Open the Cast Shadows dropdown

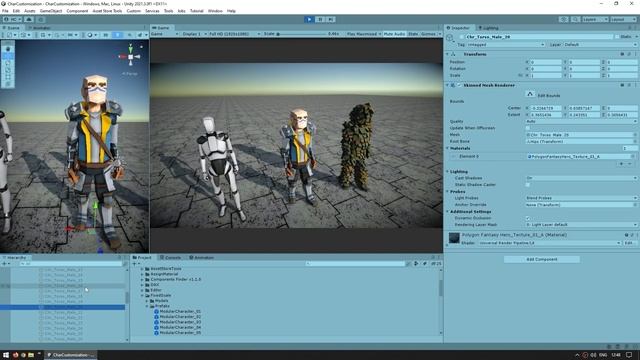coord(581,178)
